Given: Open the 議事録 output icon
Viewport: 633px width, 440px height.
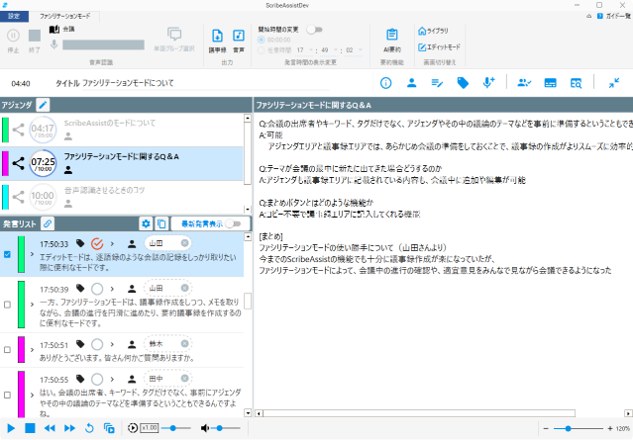Looking at the screenshot, I should [x=218, y=40].
